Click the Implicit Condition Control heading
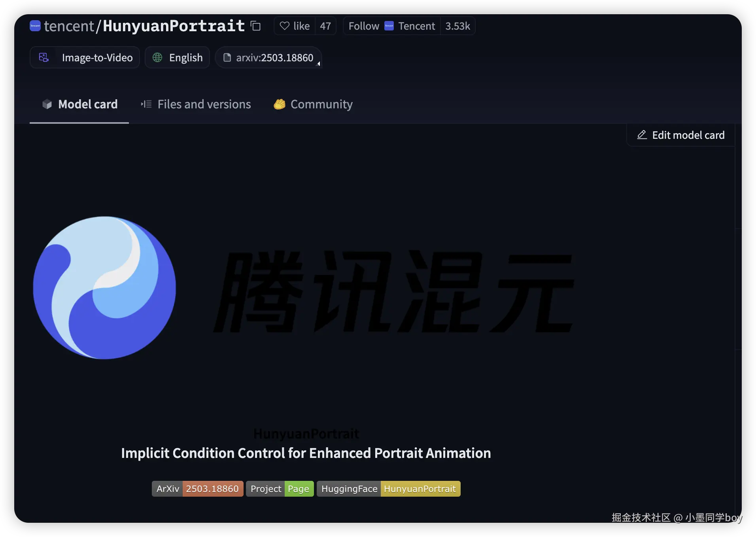 click(306, 453)
